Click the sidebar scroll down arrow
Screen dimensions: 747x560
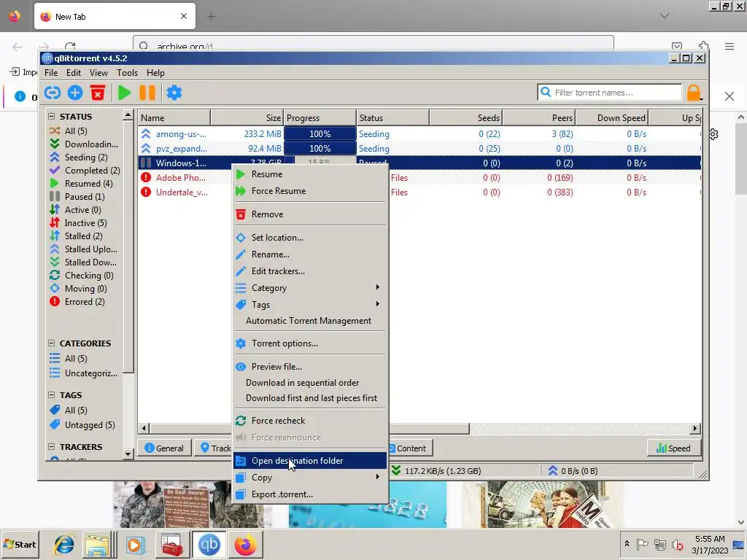pos(127,454)
